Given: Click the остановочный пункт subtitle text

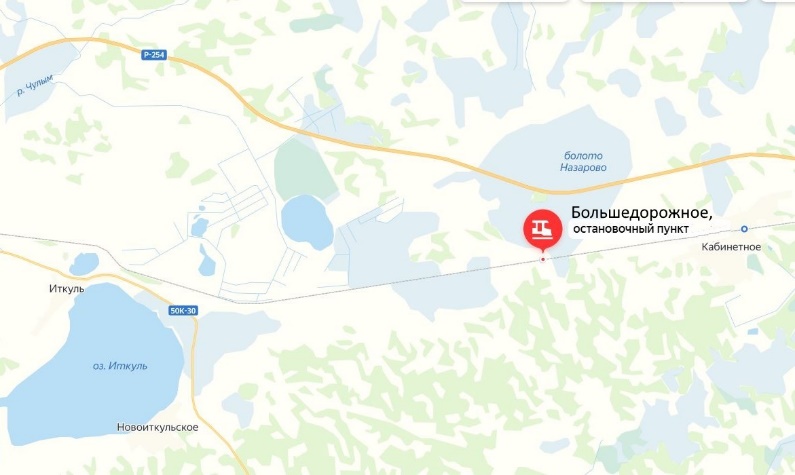Looking at the screenshot, I should pyautogui.click(x=631, y=229).
